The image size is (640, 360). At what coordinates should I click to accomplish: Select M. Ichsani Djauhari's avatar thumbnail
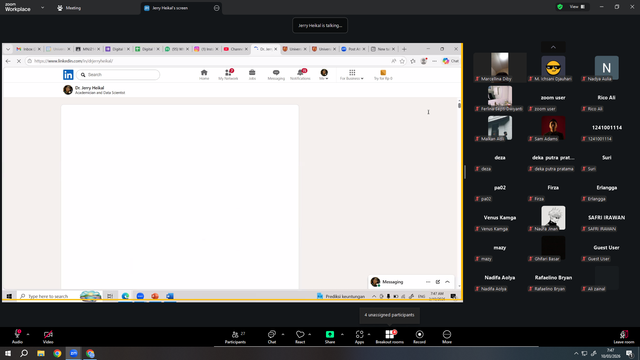[553, 67]
